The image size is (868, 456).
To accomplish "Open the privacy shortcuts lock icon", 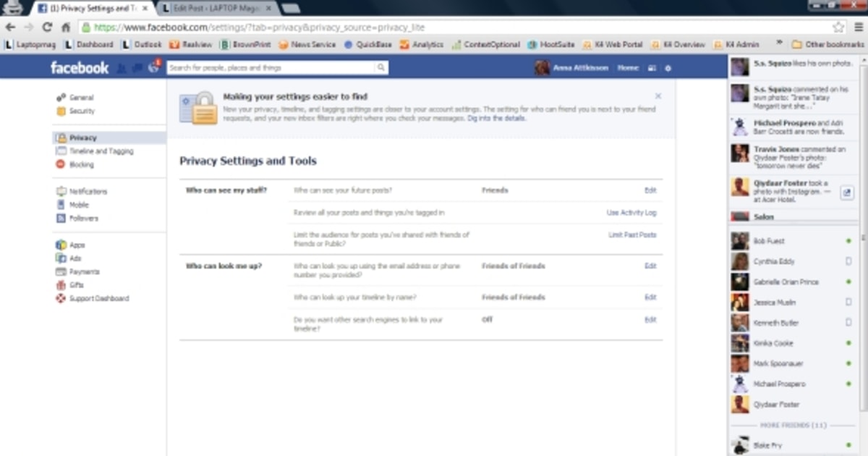I will pyautogui.click(x=652, y=67).
